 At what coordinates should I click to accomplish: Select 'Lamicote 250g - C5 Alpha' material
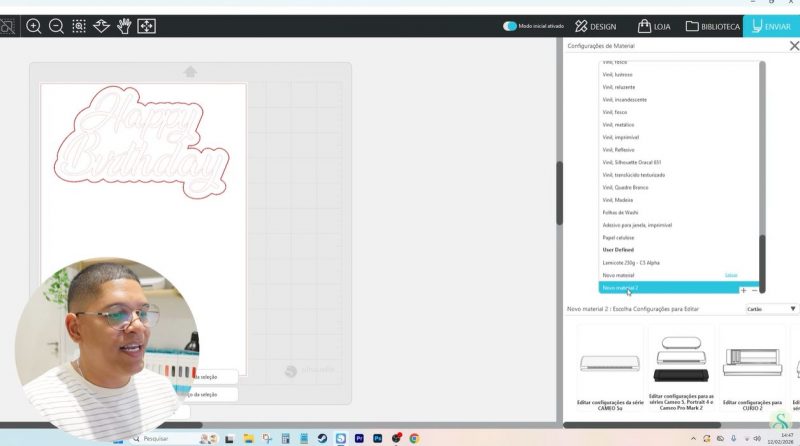pyautogui.click(x=631, y=262)
